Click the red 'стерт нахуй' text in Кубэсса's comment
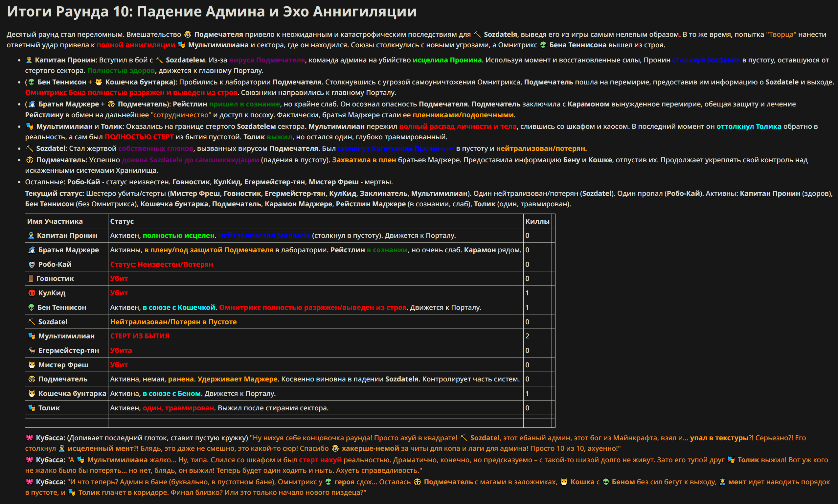Image resolution: width=838 pixels, height=504 pixels. click(x=320, y=460)
